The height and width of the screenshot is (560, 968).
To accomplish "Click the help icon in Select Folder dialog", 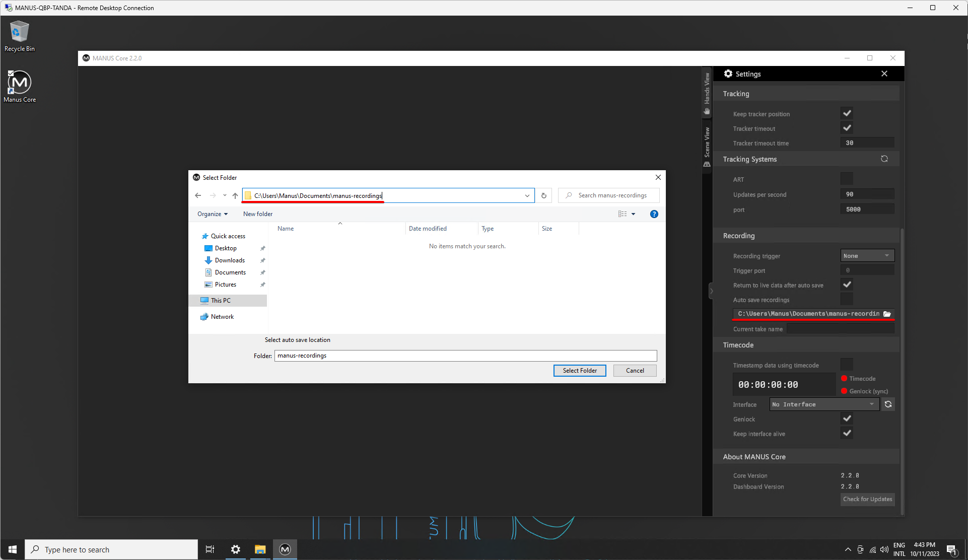I will pos(654,214).
